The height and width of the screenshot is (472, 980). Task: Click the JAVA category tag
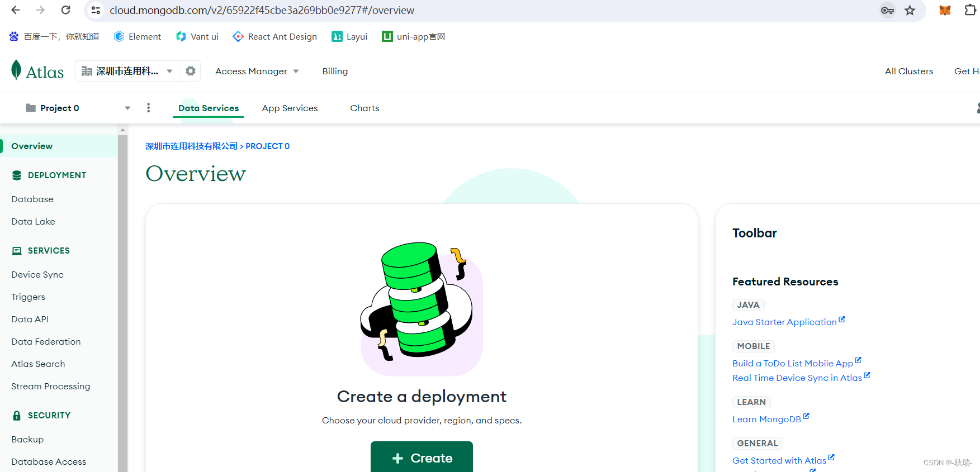[x=748, y=304]
